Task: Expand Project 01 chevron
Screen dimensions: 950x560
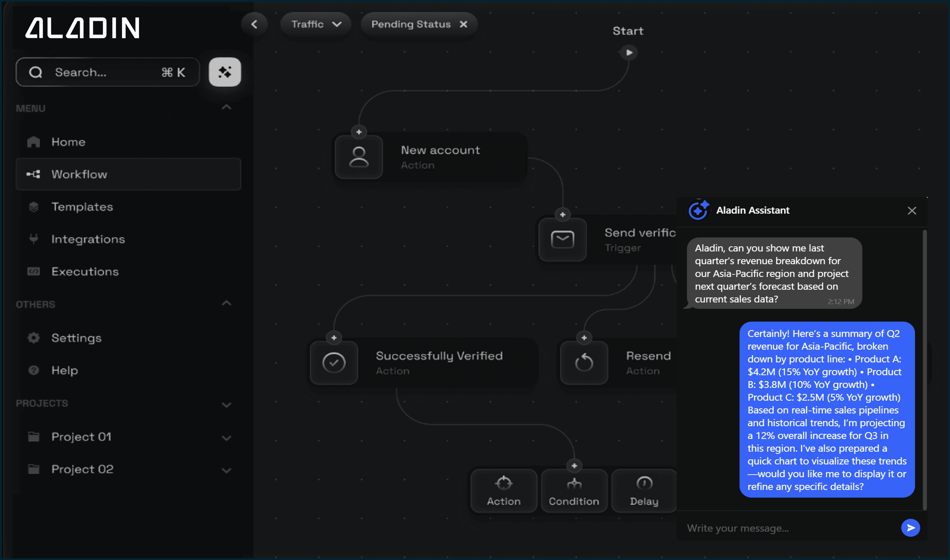Action: point(226,438)
